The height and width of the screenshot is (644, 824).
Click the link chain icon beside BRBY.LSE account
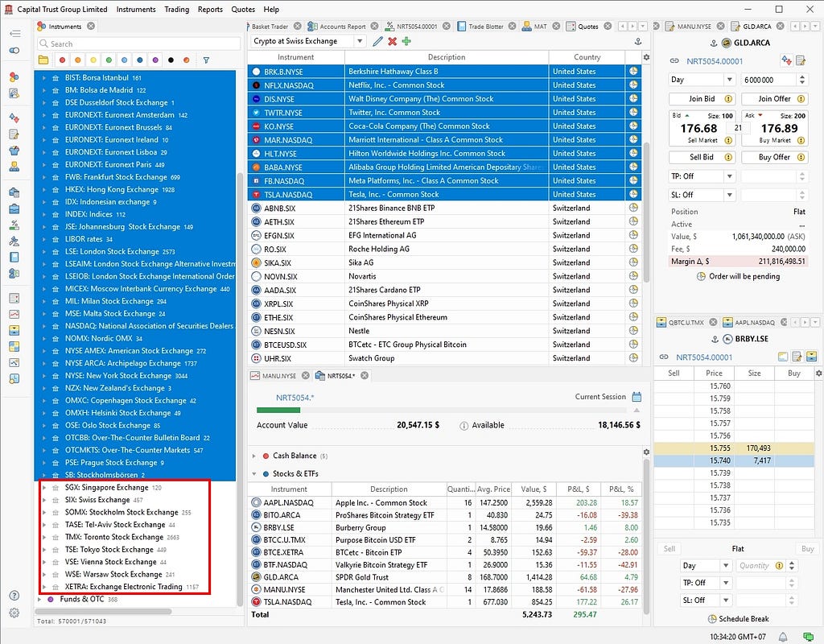pyautogui.click(x=664, y=357)
